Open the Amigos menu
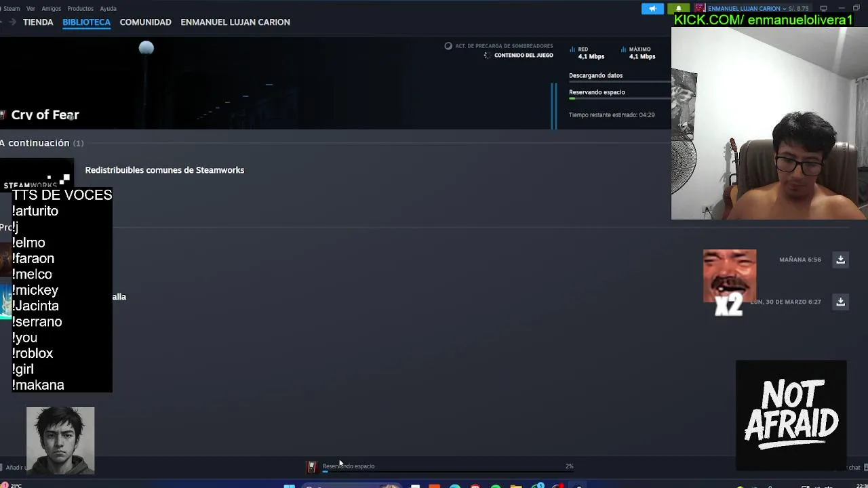Image resolution: width=868 pixels, height=488 pixels. pos(51,9)
